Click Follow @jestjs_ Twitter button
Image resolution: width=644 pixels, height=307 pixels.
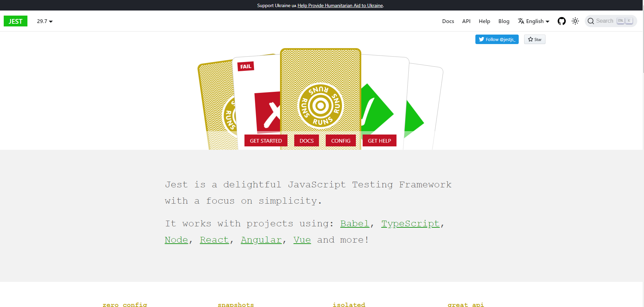tap(497, 39)
